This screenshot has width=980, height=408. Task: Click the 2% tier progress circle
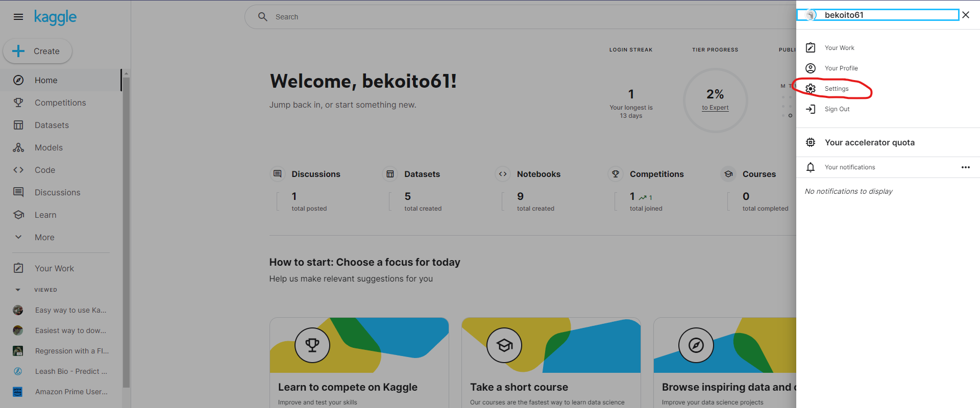click(715, 94)
